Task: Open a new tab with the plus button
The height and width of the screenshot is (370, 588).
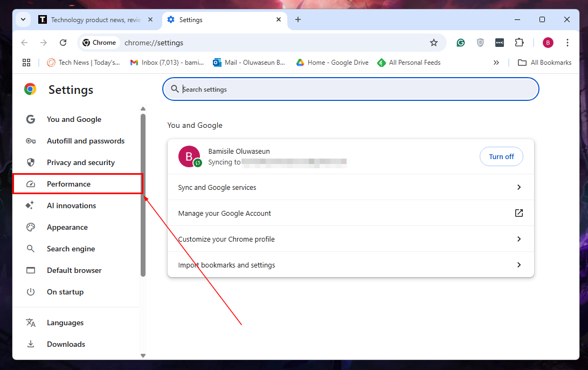Action: click(298, 20)
